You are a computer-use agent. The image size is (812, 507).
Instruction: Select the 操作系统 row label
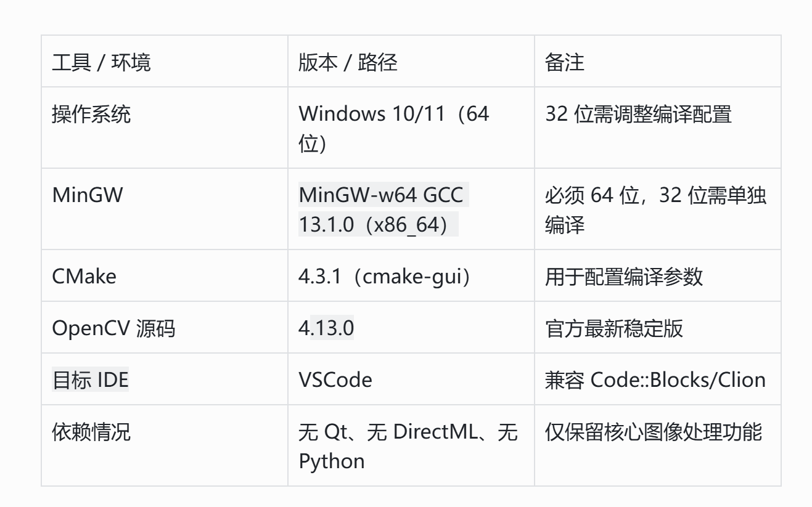pyautogui.click(x=91, y=115)
